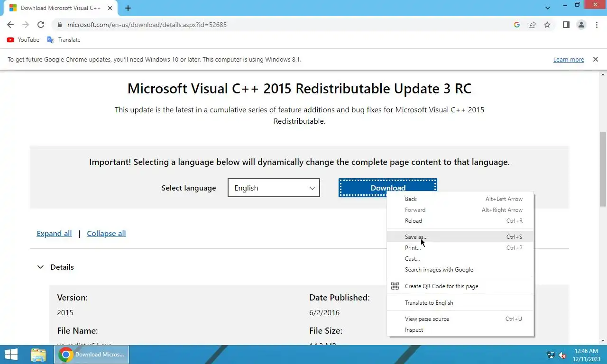Click the muted speaker tray icon
Screen dimensions: 607x364
pyautogui.click(x=562, y=355)
